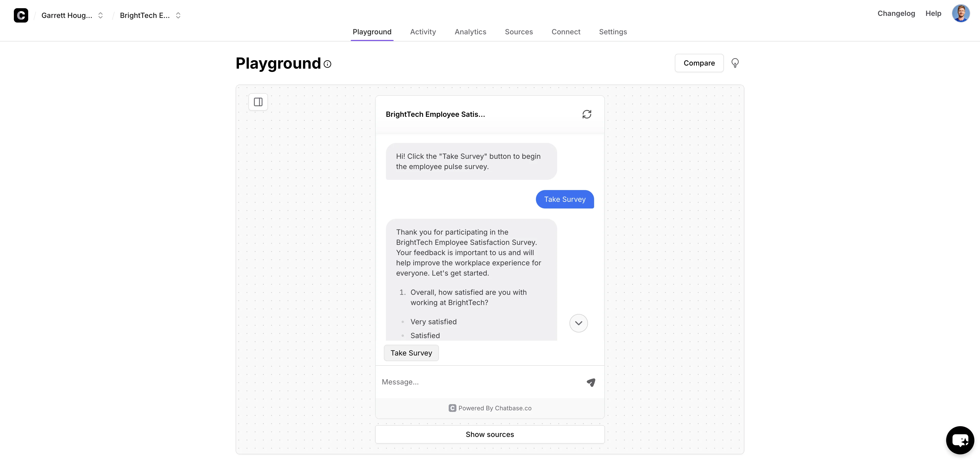
Task: Click the Chatbase logo icon
Action: click(21, 15)
